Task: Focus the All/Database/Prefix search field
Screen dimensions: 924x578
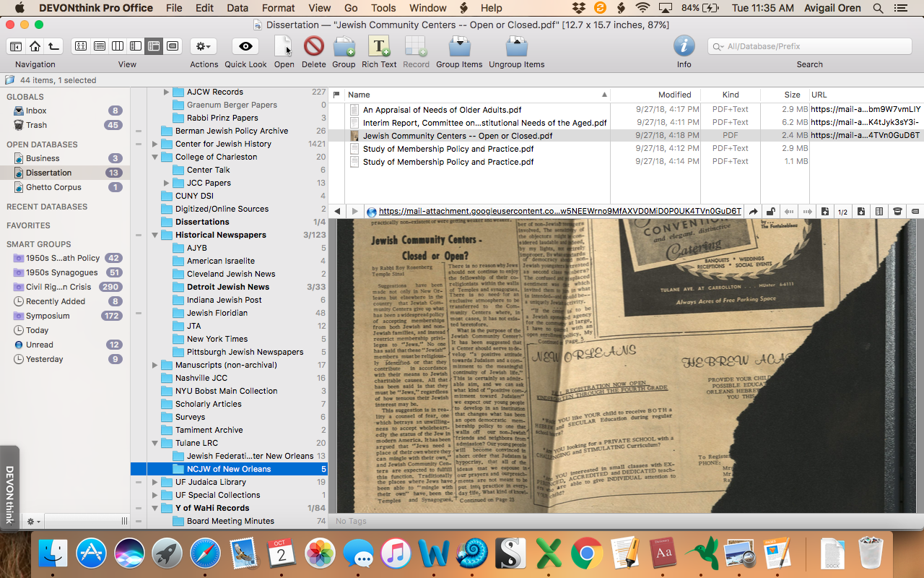Action: pos(809,46)
